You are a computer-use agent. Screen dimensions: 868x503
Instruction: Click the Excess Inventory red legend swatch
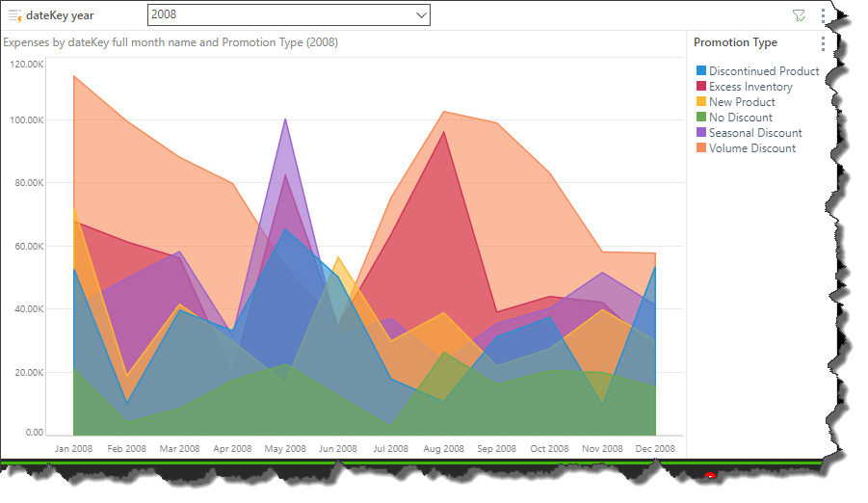point(701,87)
